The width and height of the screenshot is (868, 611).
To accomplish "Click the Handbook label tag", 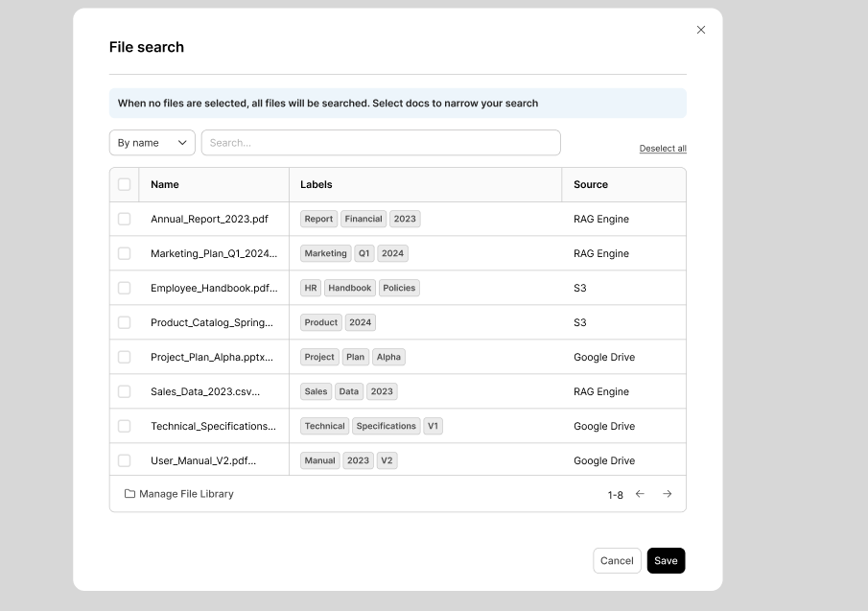I will pos(350,288).
